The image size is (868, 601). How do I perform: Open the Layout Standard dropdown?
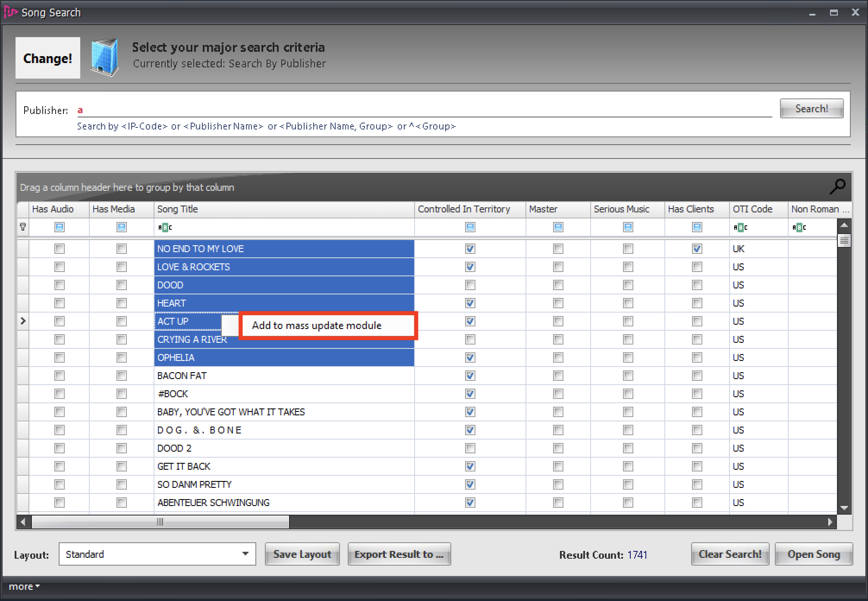tap(245, 554)
